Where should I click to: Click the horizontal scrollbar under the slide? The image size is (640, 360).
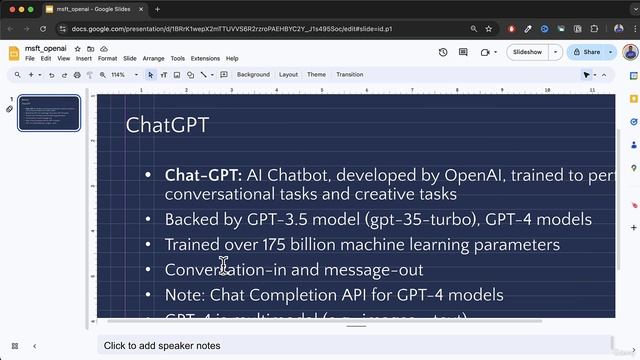point(324,321)
